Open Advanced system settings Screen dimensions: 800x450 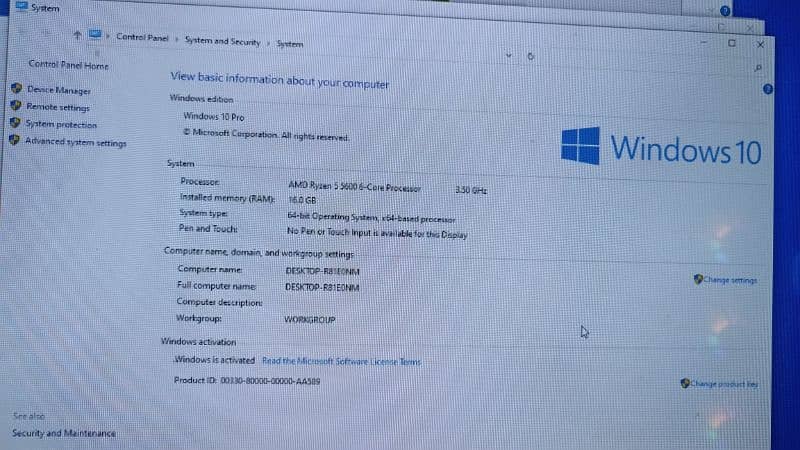coord(76,142)
